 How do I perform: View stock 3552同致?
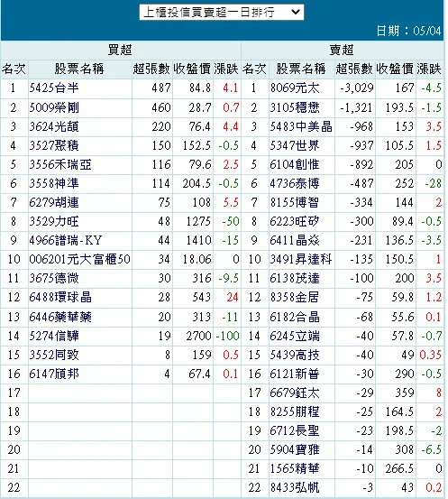pyautogui.click(x=54, y=355)
